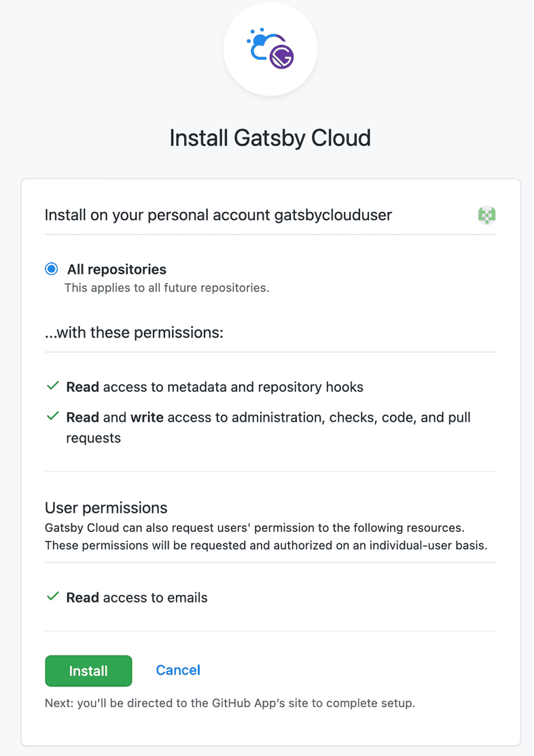Click the Gatsby Cloud logo in the circle

pos(270,48)
